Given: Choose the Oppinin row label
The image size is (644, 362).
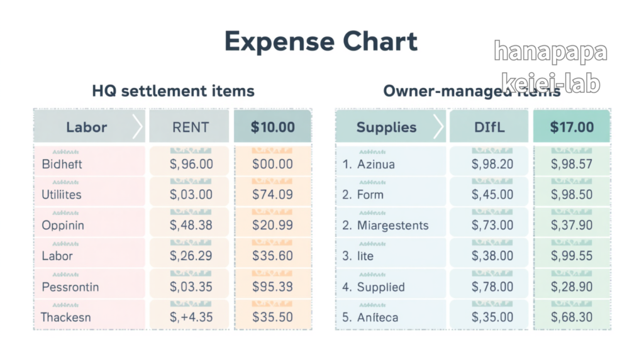Looking at the screenshot, I should (63, 226).
